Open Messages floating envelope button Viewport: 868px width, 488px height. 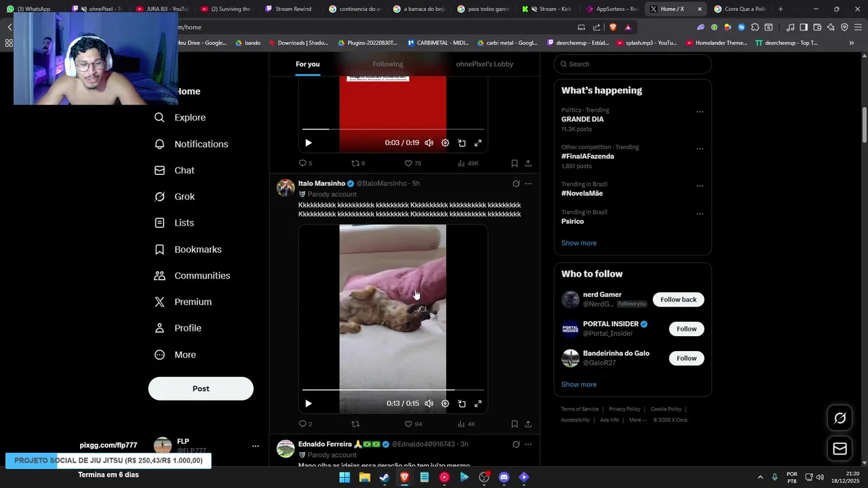click(840, 449)
